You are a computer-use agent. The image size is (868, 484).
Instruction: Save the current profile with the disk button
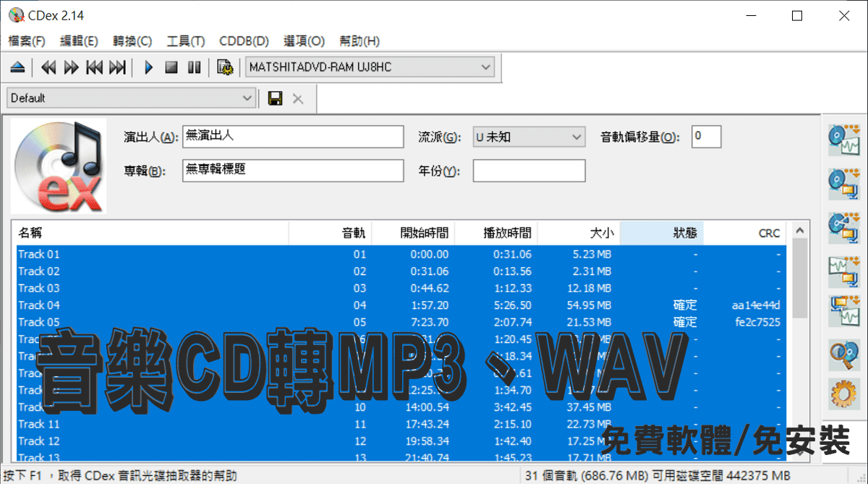pos(276,98)
